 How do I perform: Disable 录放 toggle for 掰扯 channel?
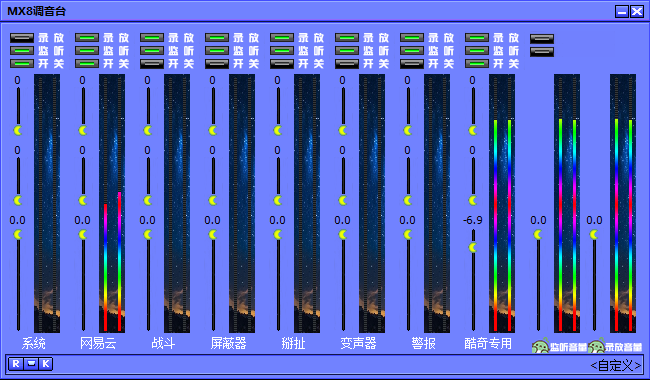[282, 38]
